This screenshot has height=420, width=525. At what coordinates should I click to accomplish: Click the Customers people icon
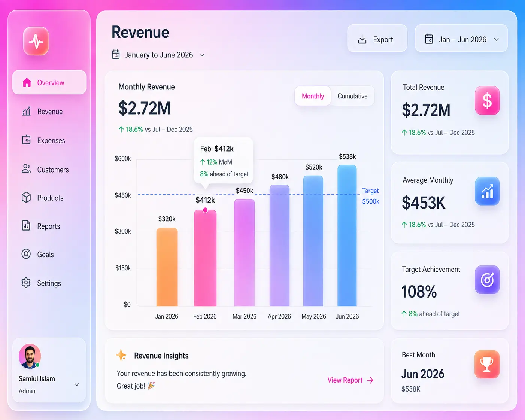click(26, 169)
